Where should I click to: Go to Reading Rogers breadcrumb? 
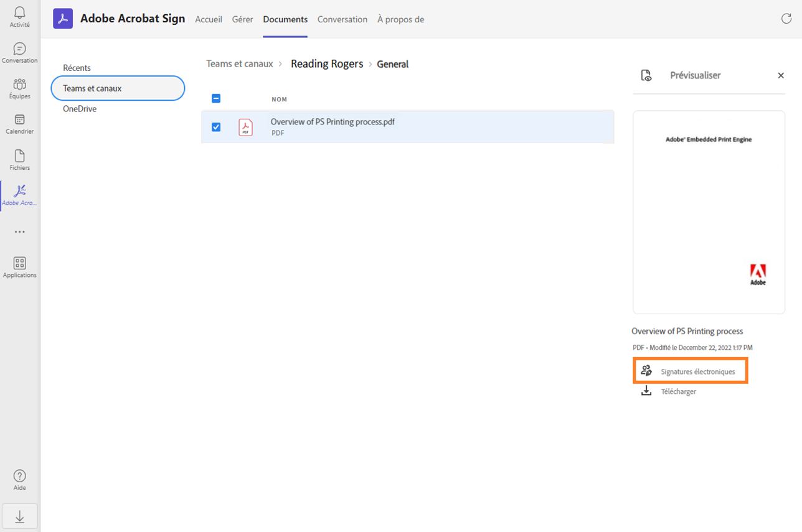327,64
